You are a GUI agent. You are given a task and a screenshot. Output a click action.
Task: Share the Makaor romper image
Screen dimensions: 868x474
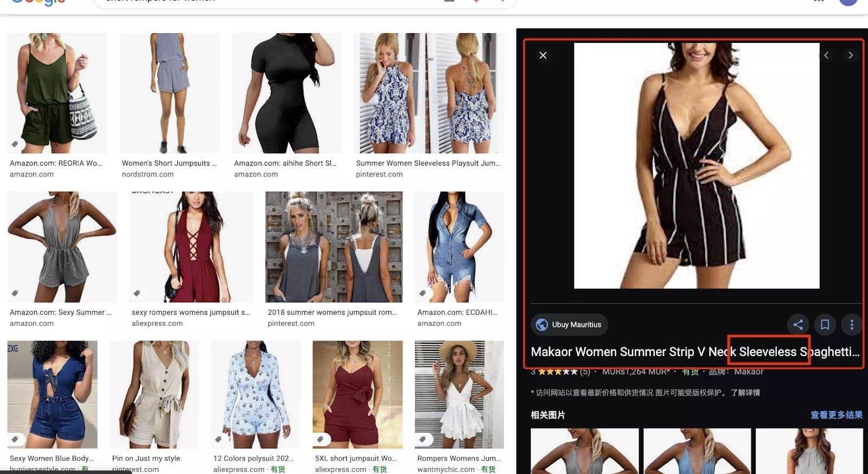[798, 325]
